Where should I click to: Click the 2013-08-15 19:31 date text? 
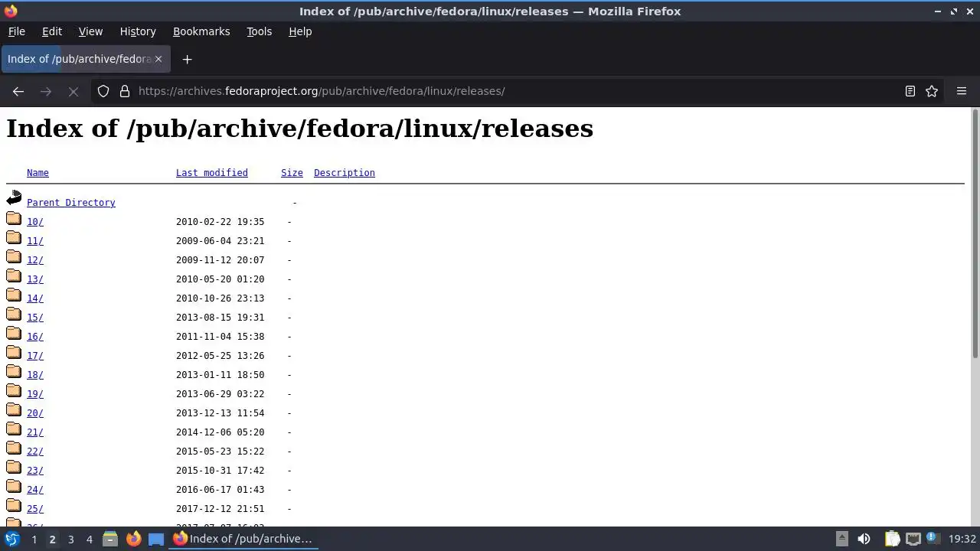[220, 318]
